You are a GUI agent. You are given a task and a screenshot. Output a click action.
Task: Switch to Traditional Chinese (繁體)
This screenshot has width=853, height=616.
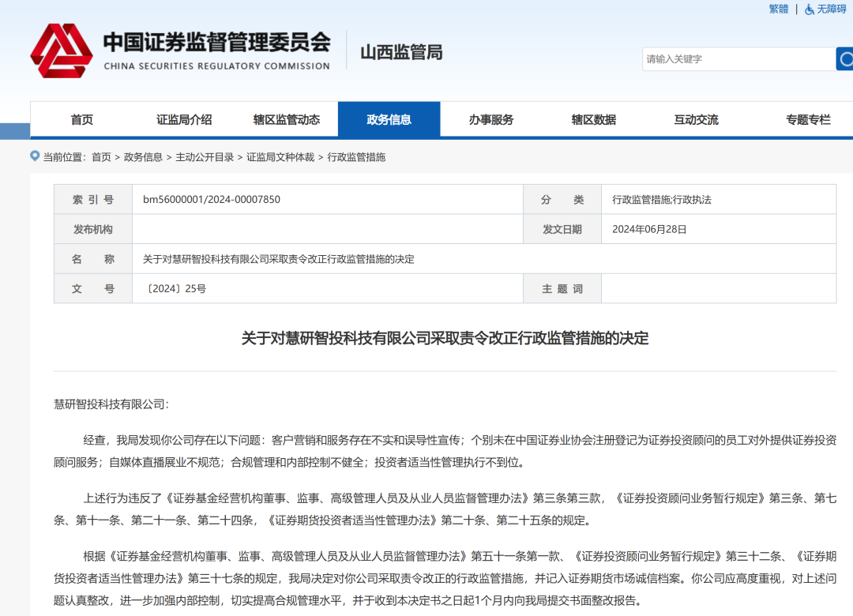[778, 9]
